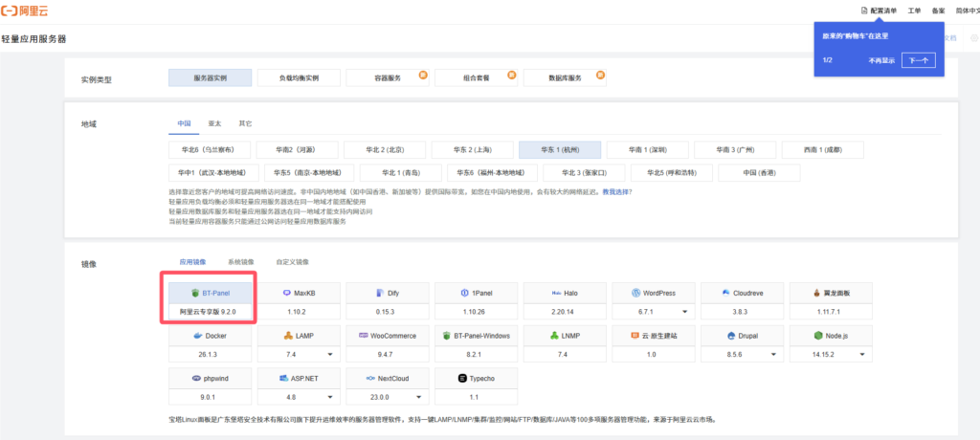Screen dimensions: 980x440
Task: Click the phpwind image icon
Action: click(x=197, y=379)
